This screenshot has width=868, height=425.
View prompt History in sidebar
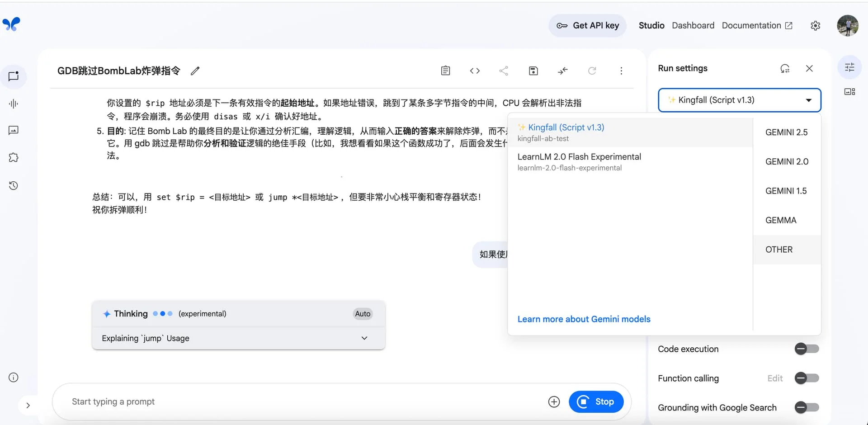coord(14,185)
